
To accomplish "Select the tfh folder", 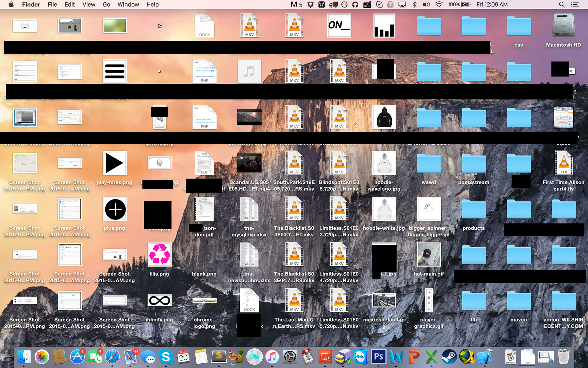I will [474, 301].
